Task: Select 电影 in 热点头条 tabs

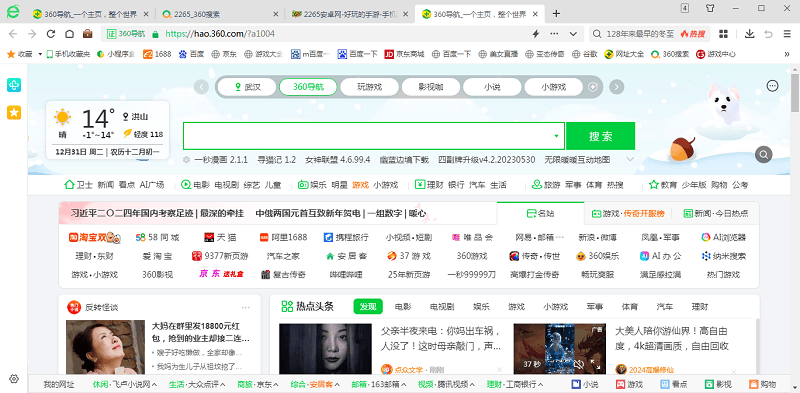Action: pos(403,307)
